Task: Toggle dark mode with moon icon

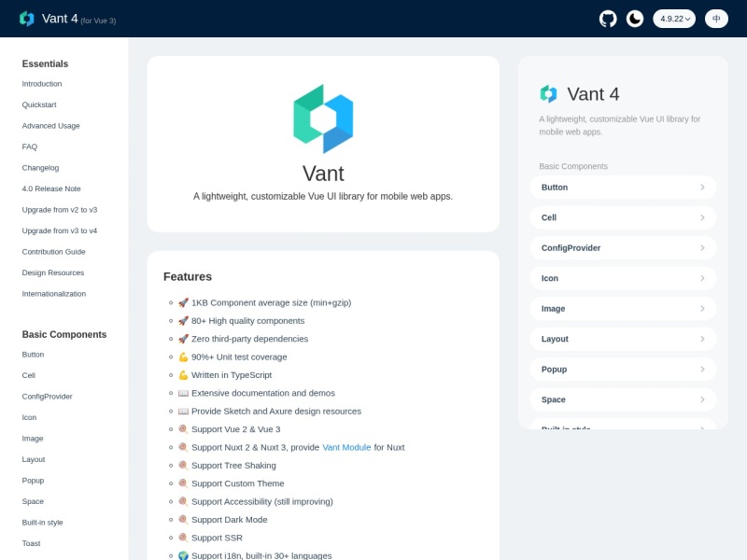Action: coord(635,19)
